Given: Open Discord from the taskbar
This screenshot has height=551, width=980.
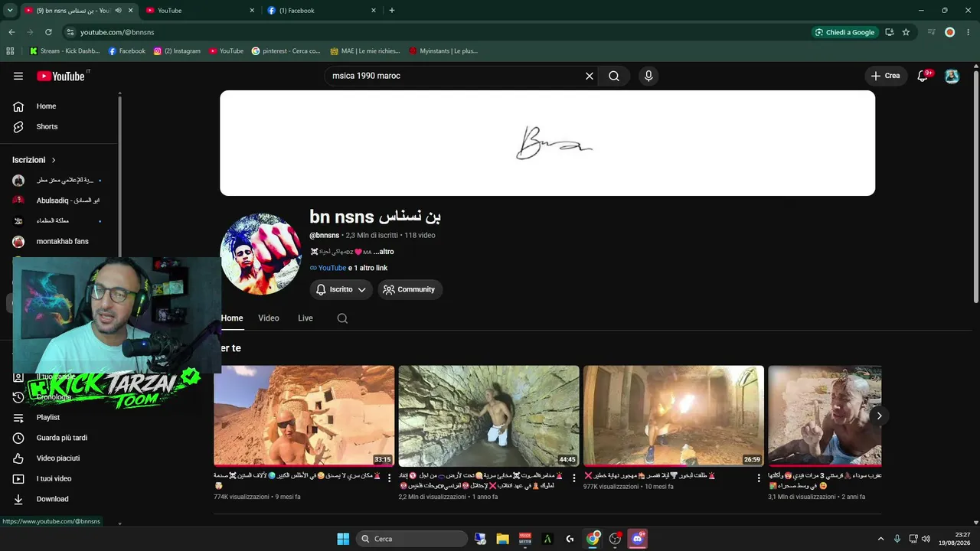Looking at the screenshot, I should [637, 539].
